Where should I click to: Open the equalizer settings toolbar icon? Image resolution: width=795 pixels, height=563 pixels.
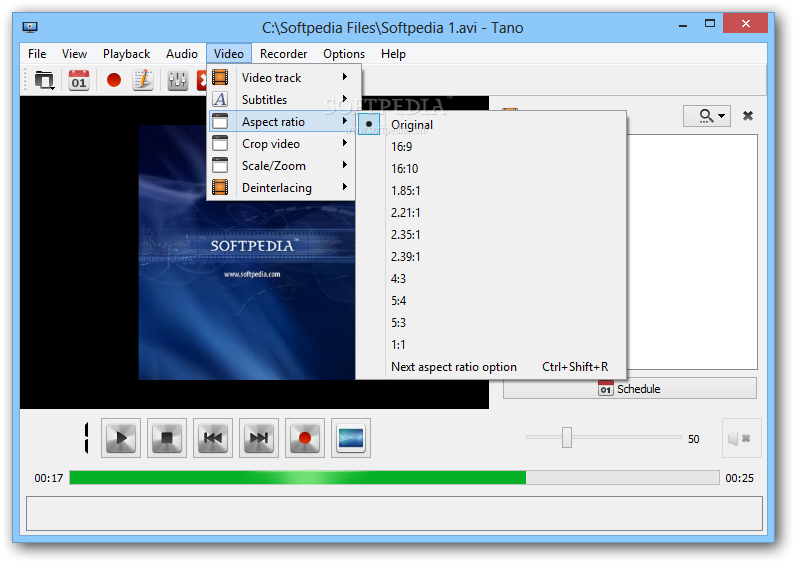(177, 80)
